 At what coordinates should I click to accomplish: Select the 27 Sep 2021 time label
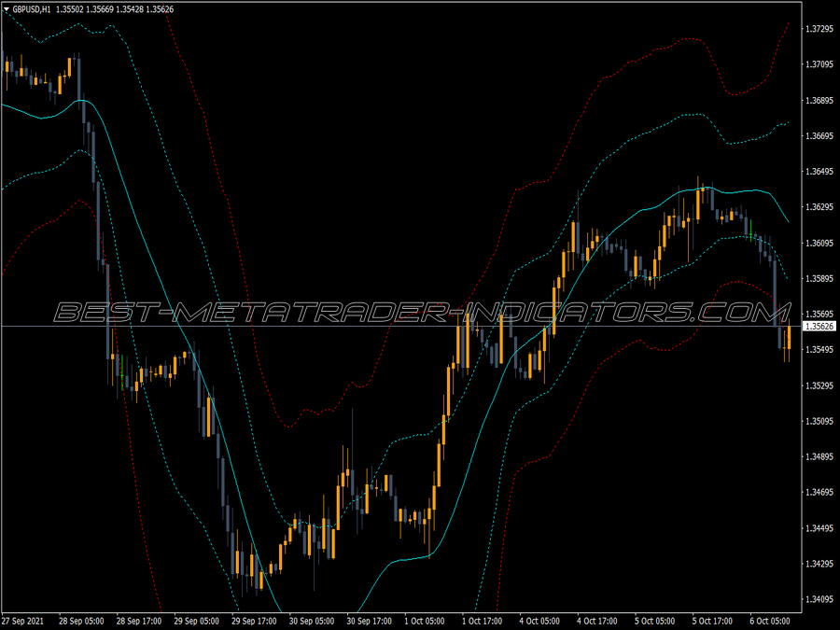pyautogui.click(x=22, y=621)
